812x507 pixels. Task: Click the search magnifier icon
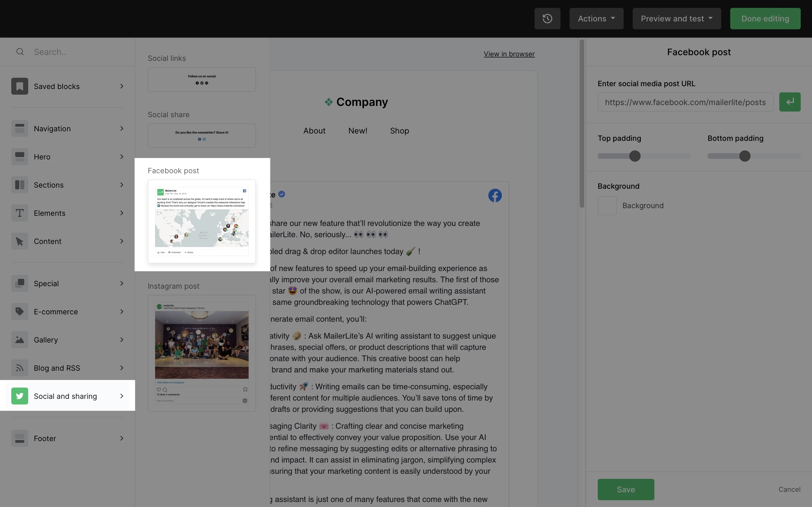20,52
